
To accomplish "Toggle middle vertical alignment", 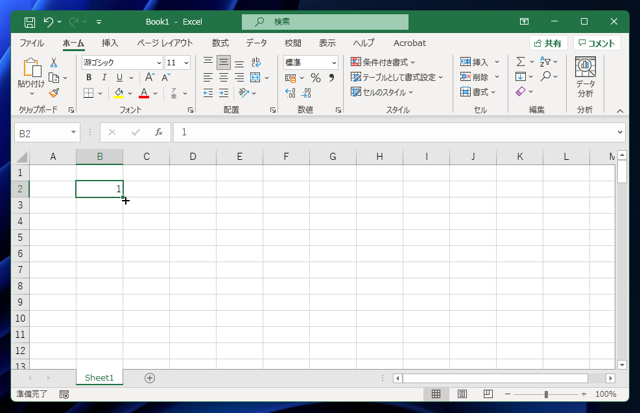I will [223, 62].
